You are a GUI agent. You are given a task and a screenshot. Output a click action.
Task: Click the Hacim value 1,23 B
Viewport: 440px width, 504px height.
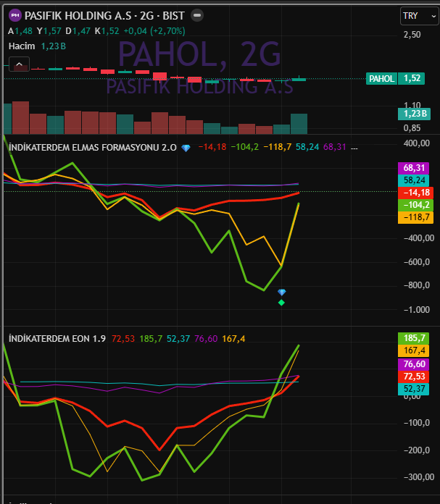coord(54,46)
